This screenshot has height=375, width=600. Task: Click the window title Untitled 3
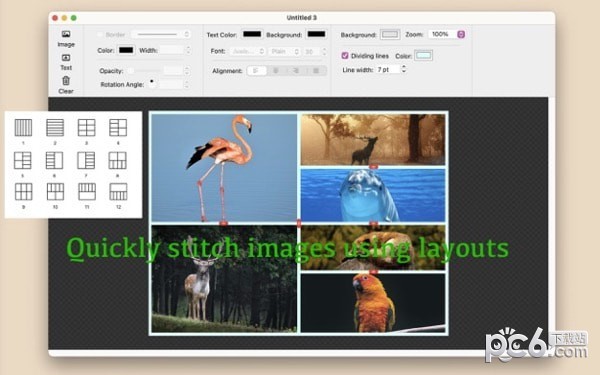302,18
